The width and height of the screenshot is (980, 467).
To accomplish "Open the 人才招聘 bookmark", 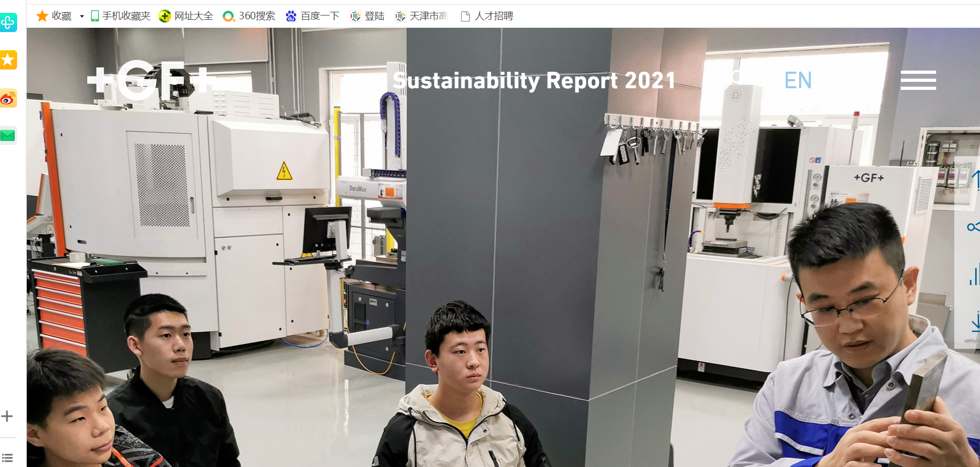I will tap(487, 16).
